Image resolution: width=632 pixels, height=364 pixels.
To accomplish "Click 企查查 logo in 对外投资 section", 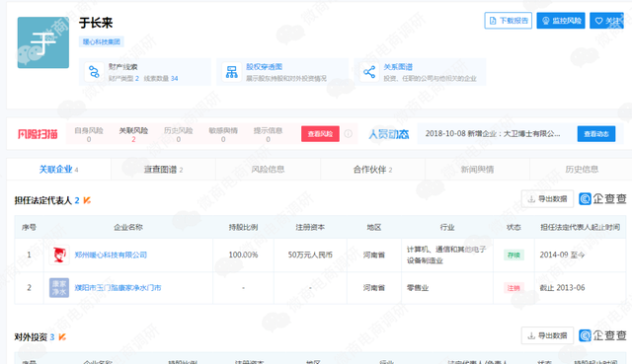I will coord(602,335).
